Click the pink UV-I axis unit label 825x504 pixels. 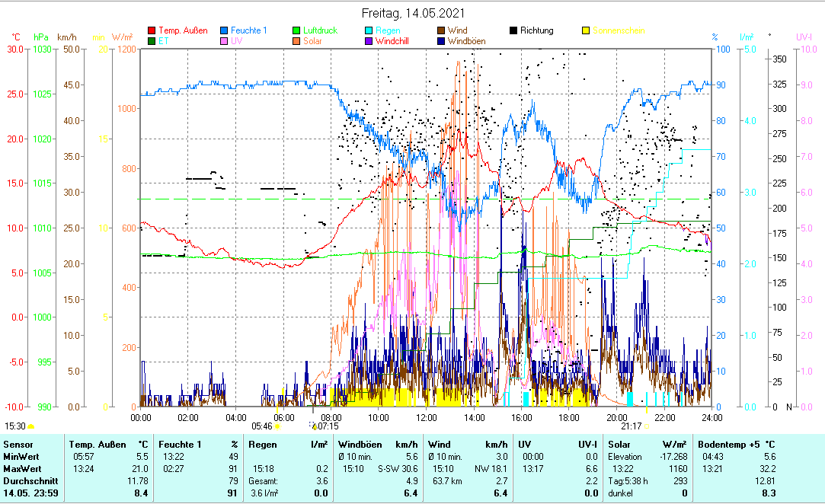click(x=804, y=37)
